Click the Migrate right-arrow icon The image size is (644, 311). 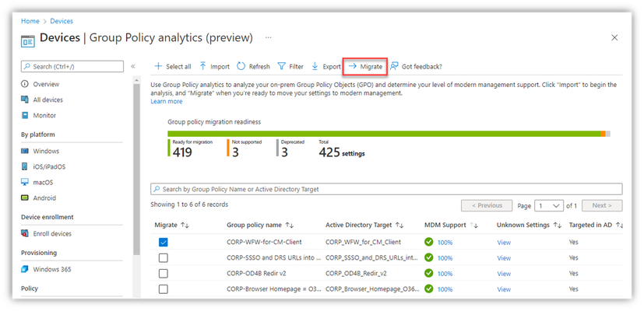click(353, 66)
